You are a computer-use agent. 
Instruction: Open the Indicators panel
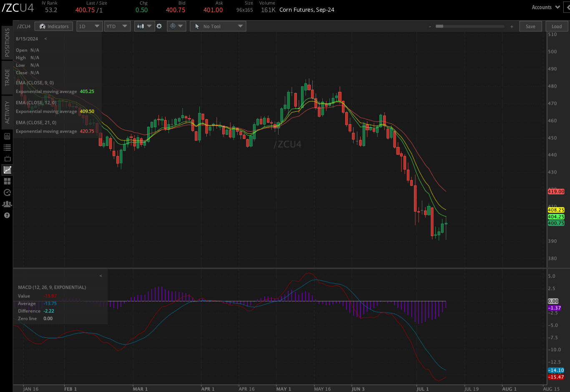(54, 26)
